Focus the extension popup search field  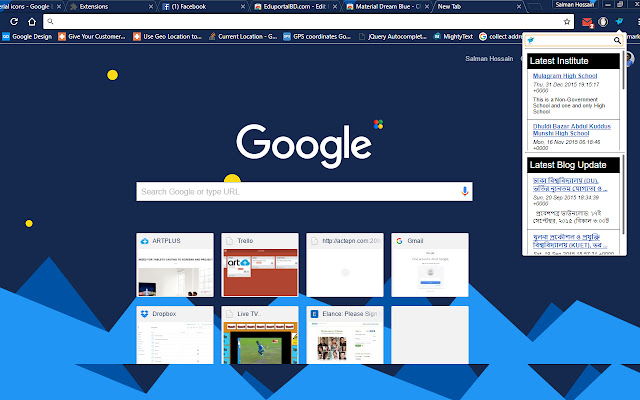(x=574, y=40)
